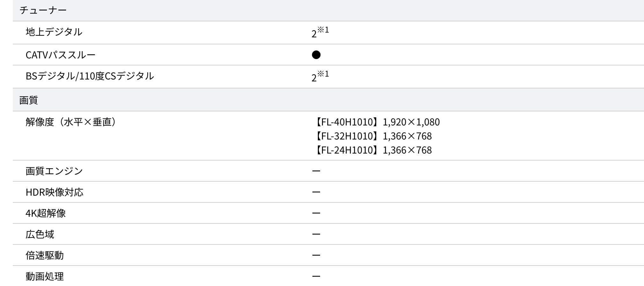The image size is (644, 286).
Task: Click the black dot for CATVパススルー
Action: [316, 55]
